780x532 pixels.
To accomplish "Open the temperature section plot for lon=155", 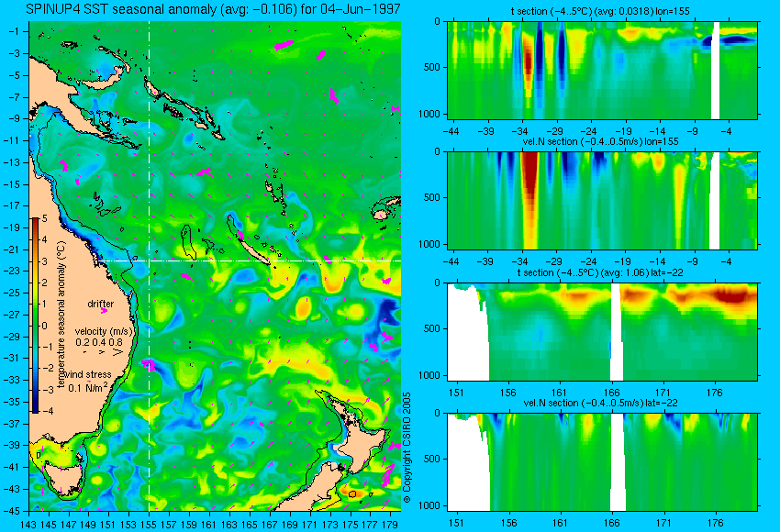I will tap(602, 70).
